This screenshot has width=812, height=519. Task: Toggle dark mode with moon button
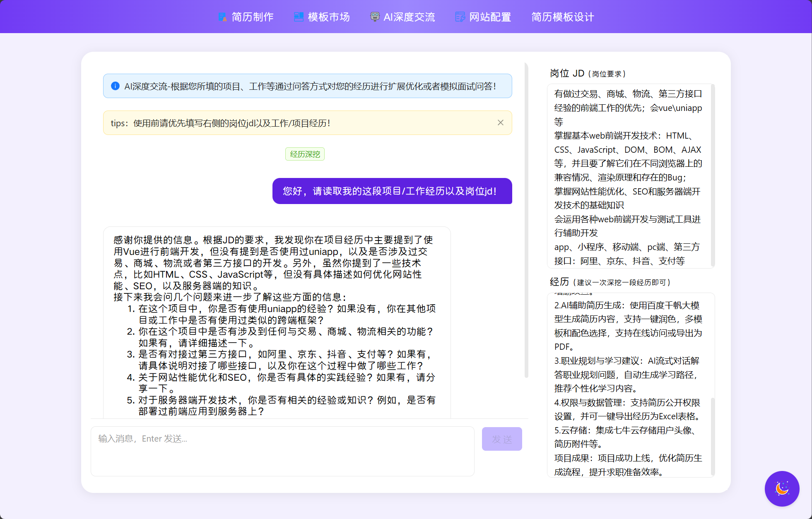pos(781,488)
